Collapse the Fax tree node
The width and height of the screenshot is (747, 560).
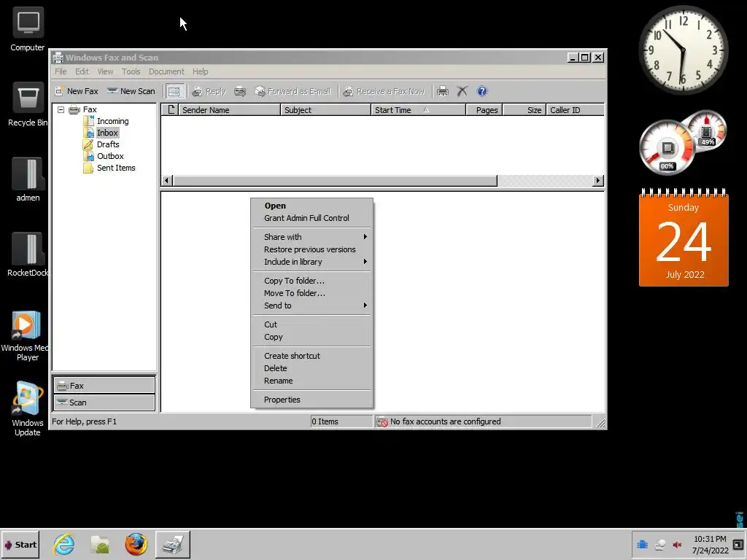click(61, 109)
